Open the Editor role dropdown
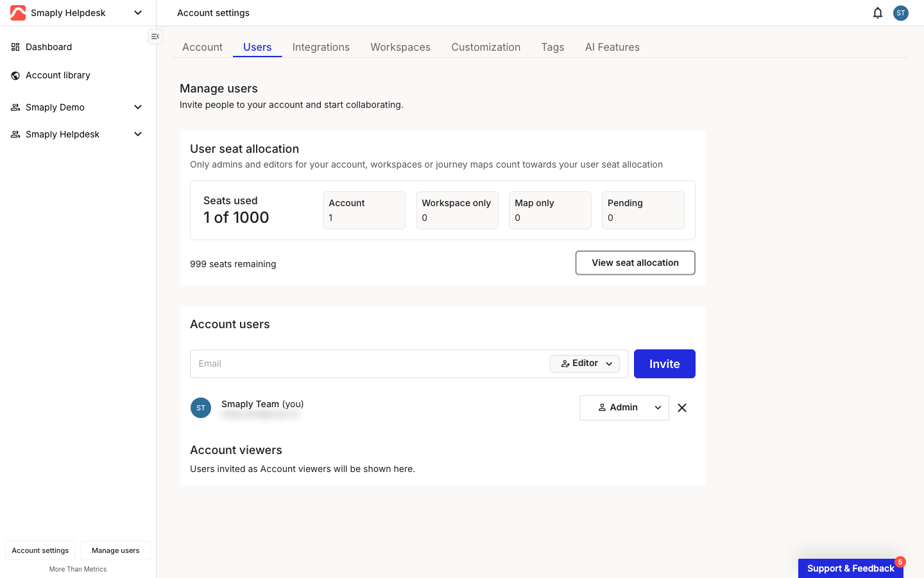924x578 pixels. pyautogui.click(x=585, y=363)
